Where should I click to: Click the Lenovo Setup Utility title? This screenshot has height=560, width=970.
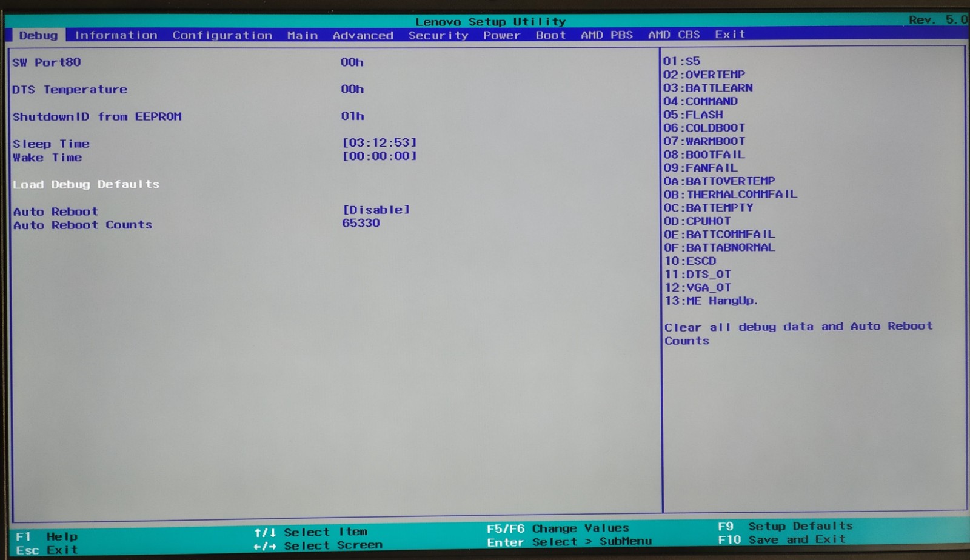click(490, 22)
